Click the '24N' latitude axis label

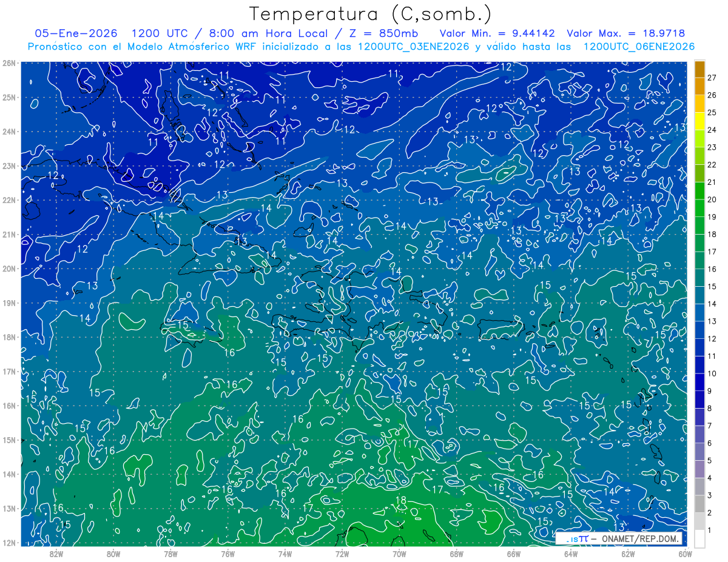[9, 132]
